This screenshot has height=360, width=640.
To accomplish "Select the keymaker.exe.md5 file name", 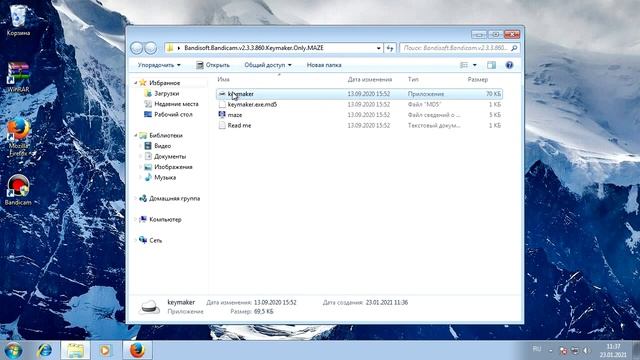I will (x=252, y=104).
